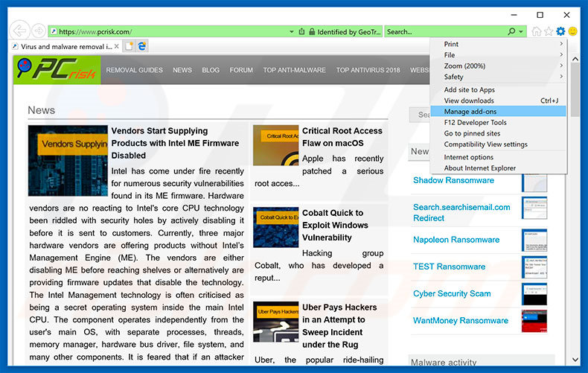Viewport: 588px width, 373px height.
Task: Click the Edge browser icon beside the tabs
Action: pyautogui.click(x=141, y=46)
